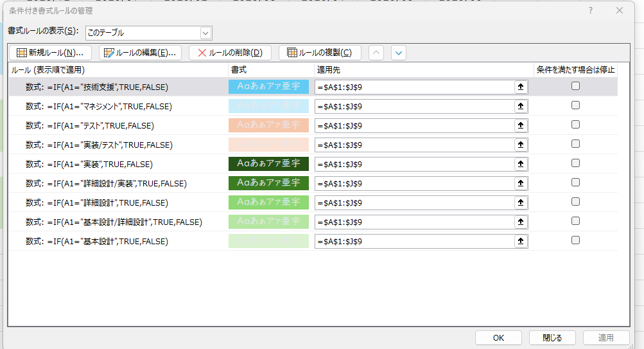Delete rule with ルールの削除(D)

[x=230, y=53]
